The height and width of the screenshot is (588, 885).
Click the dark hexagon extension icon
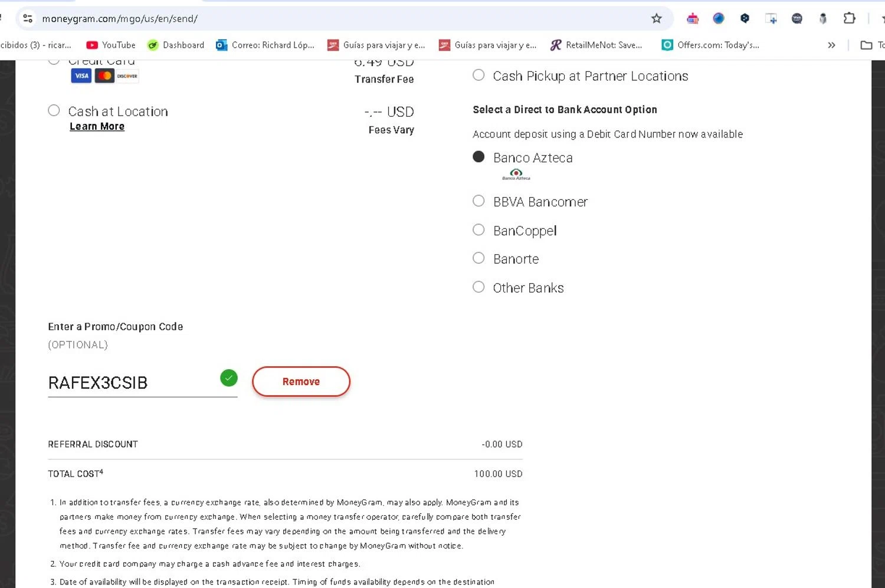click(x=745, y=18)
